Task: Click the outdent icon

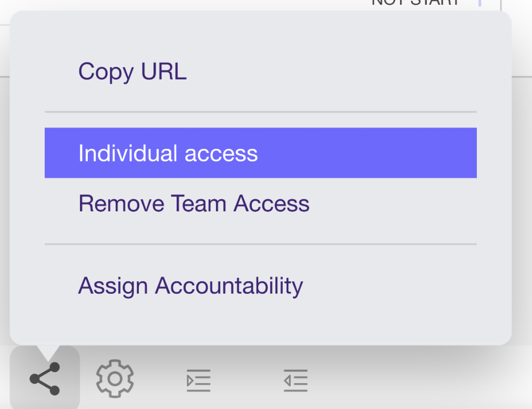Action: 295,380
